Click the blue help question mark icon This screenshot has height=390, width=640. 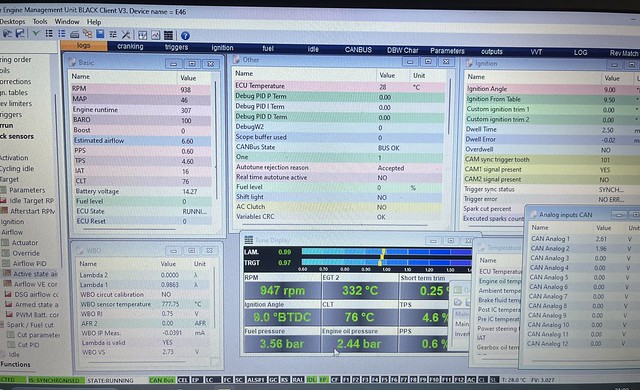click(x=185, y=36)
